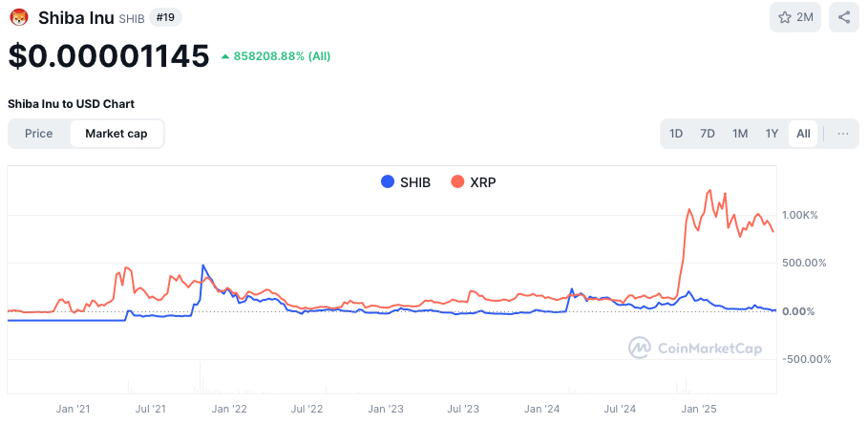Click the $0.00001145 price value

coord(109,56)
